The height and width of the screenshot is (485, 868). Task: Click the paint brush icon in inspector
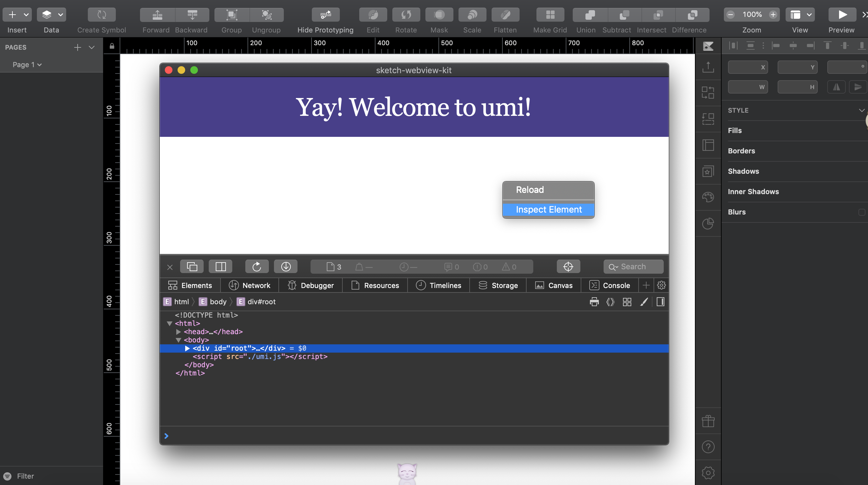tap(644, 302)
